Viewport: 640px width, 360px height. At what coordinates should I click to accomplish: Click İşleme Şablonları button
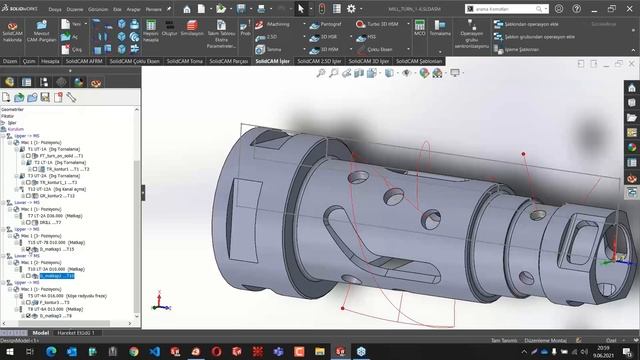[516, 50]
